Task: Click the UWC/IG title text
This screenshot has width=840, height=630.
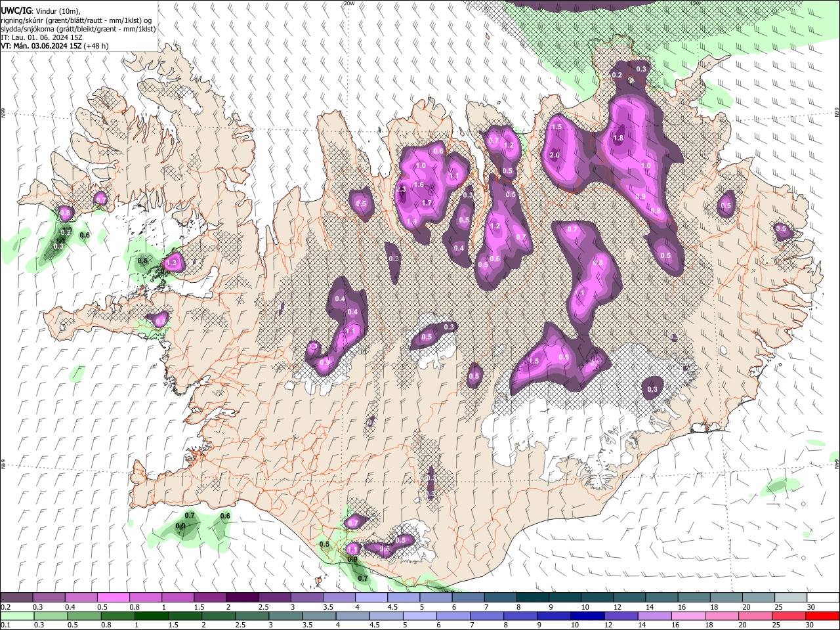Action: 16,10
